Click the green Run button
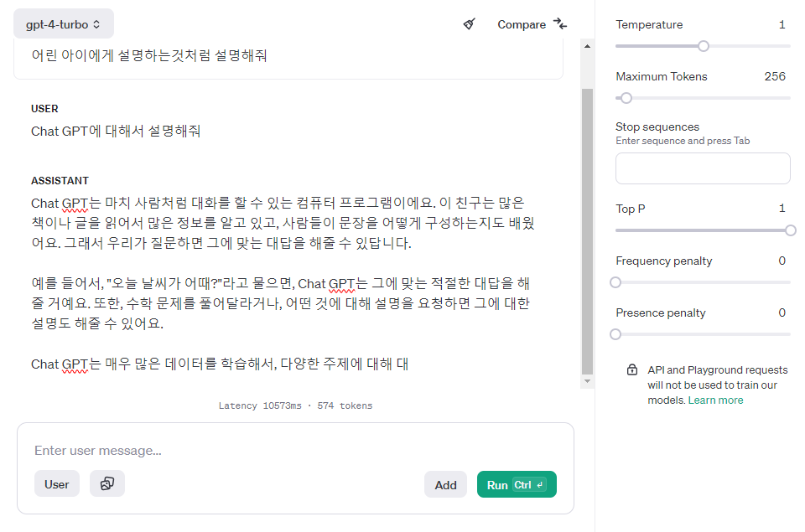The width and height of the screenshot is (805, 532). coord(517,485)
